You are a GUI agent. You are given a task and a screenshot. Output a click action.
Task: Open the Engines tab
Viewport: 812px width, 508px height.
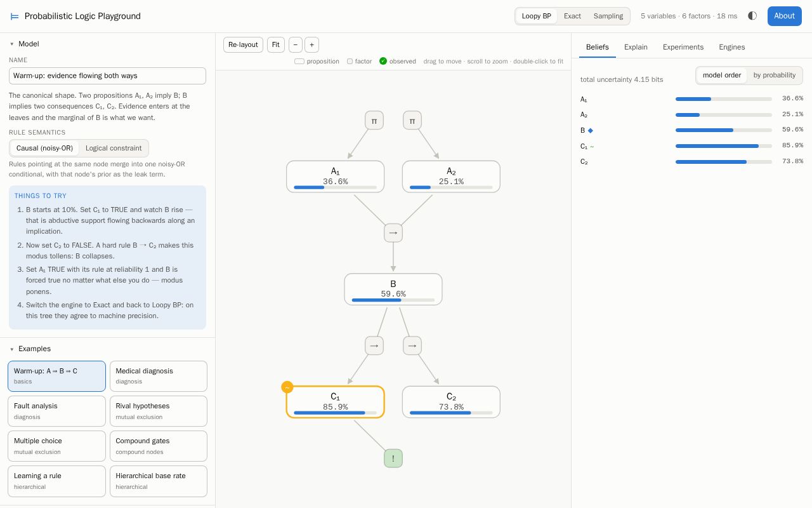coord(732,47)
